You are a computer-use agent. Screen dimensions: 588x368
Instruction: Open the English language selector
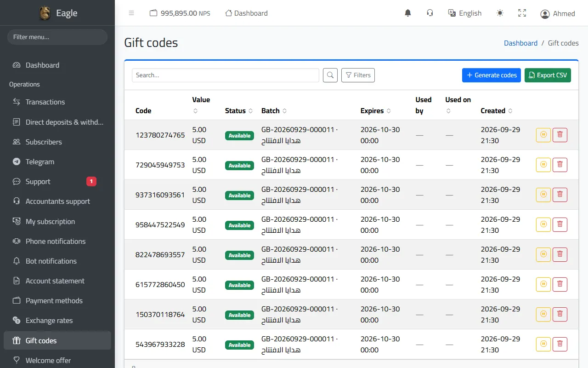[465, 13]
